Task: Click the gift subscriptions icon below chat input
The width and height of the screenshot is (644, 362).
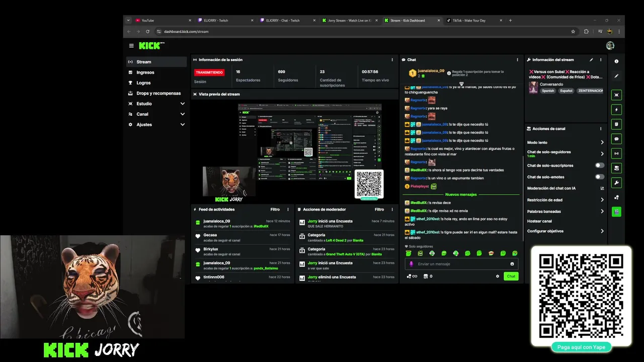Action: [426, 276]
